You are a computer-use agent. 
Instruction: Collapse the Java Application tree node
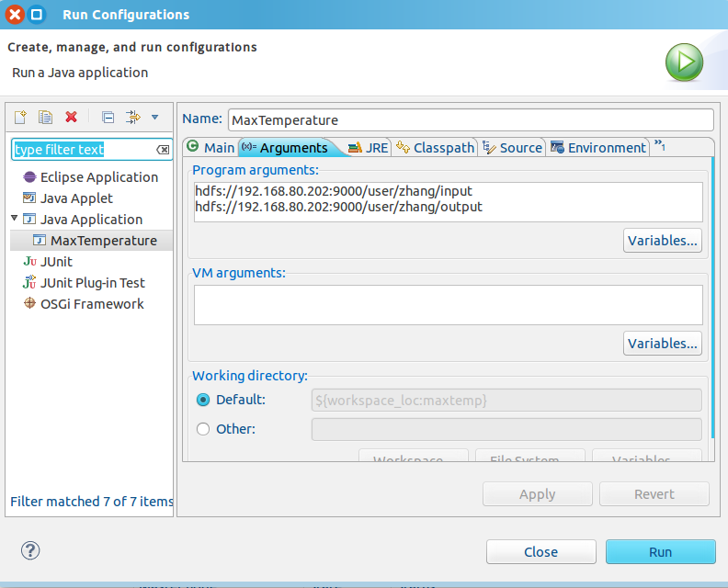(15, 219)
